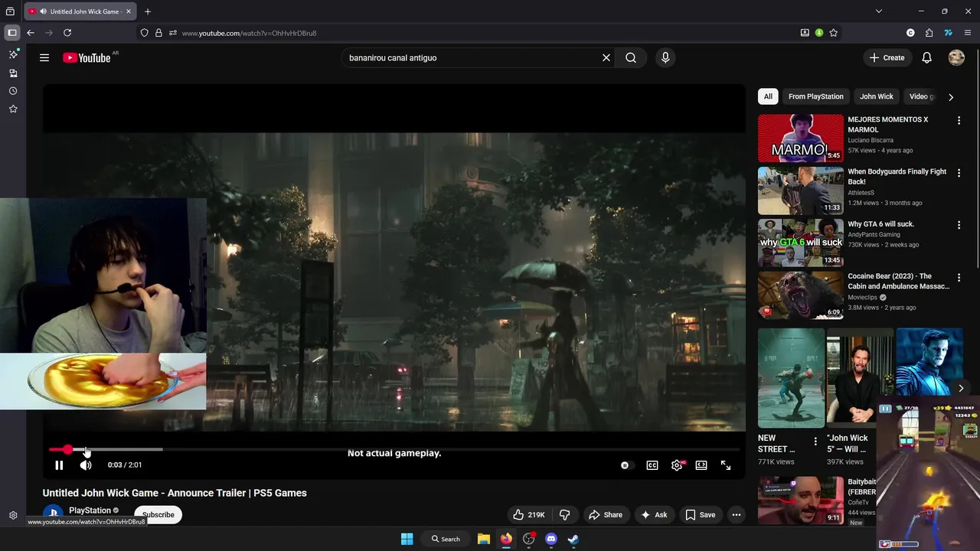
Task: Click the Create button
Action: 887,57
